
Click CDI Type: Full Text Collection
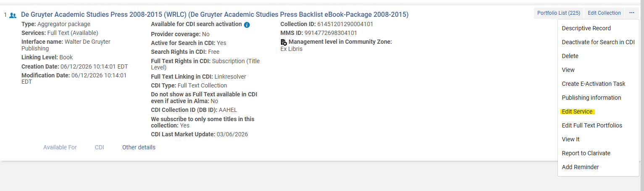(x=189, y=85)
